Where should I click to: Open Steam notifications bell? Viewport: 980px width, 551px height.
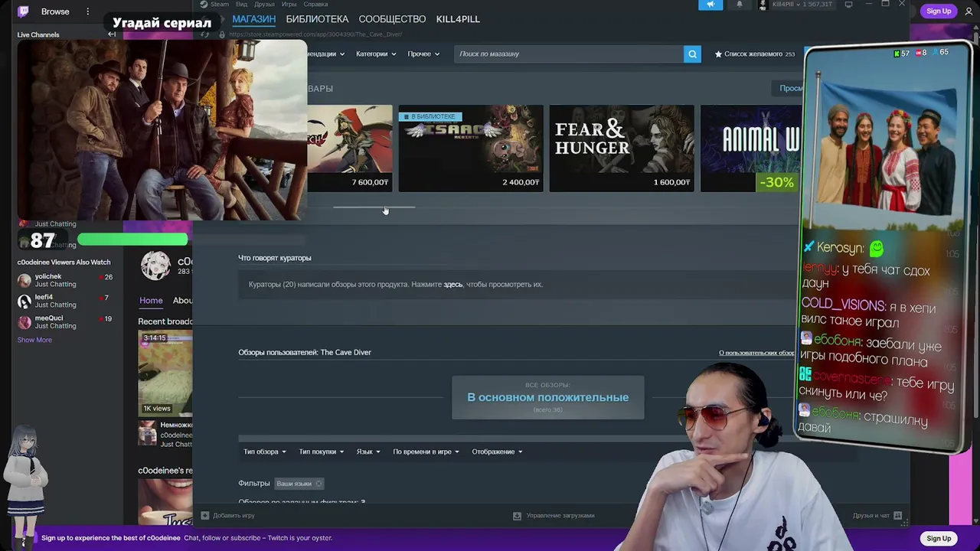739,5
